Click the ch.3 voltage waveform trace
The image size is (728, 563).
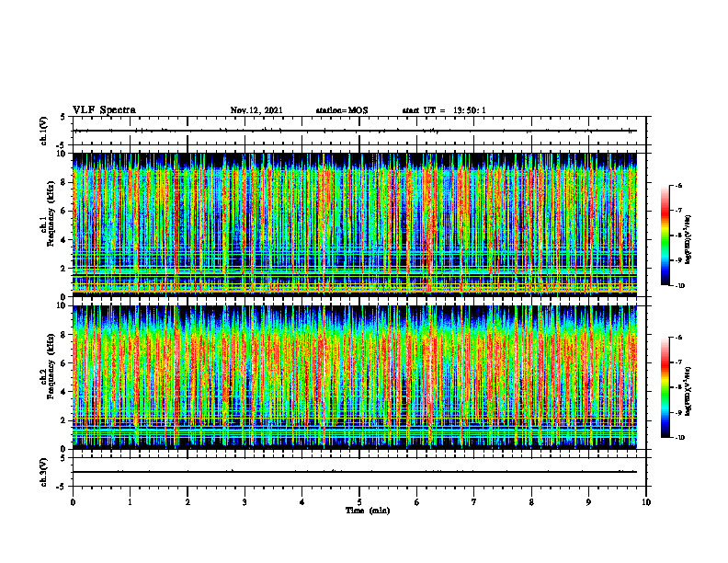pos(354,472)
